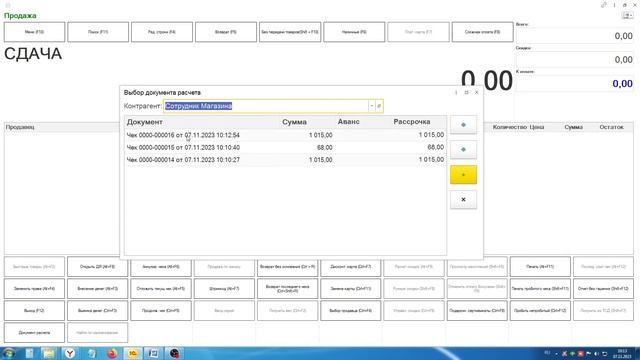640x360 pixels.
Task: Click Заменить права (Alt+F4) button
Action: point(34,289)
